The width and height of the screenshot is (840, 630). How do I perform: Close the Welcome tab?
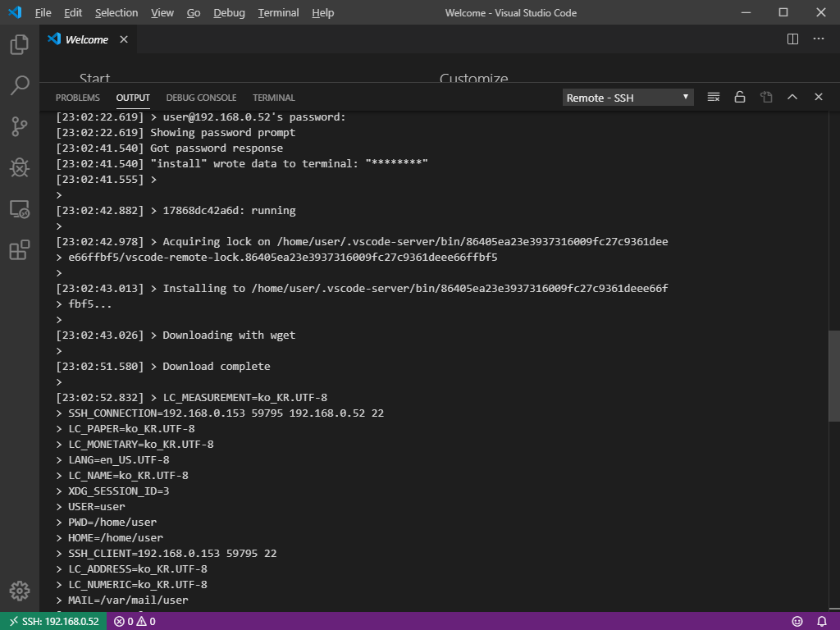click(124, 39)
